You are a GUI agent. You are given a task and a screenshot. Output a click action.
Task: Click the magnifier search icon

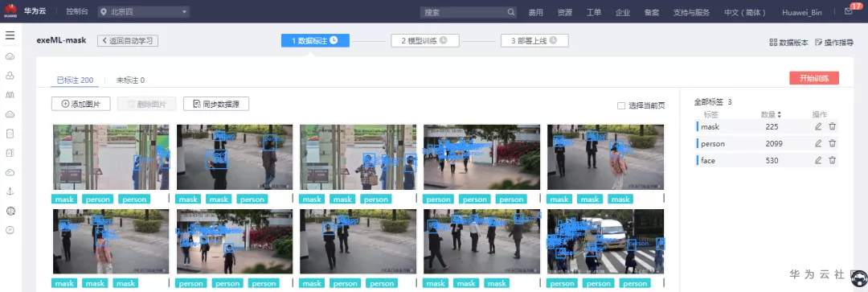510,12
